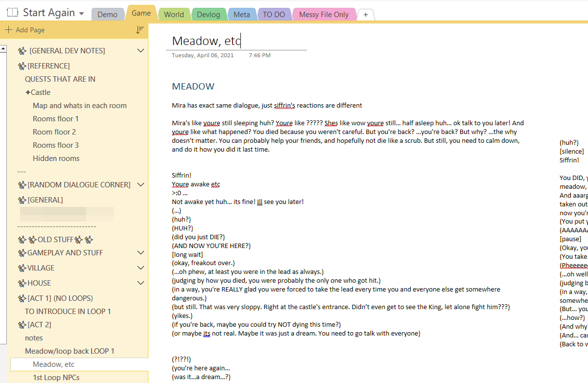The image size is (588, 383).
Task: Open the notes page
Action: click(34, 338)
